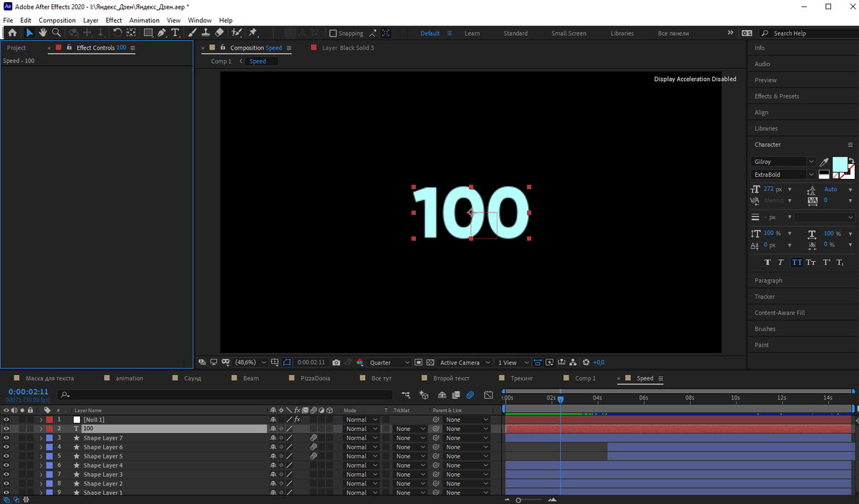The width and height of the screenshot is (859, 504).
Task: Select the Zoom tool in toolbar
Action: click(x=57, y=33)
